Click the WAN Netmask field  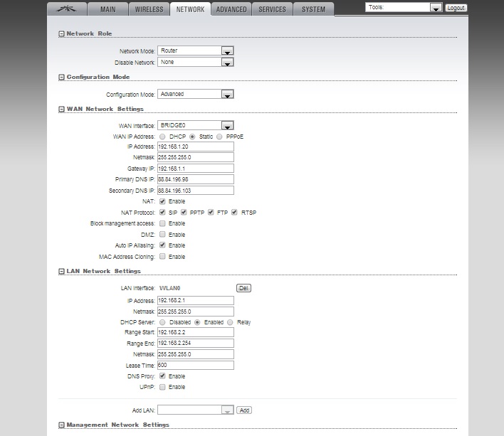(x=196, y=157)
